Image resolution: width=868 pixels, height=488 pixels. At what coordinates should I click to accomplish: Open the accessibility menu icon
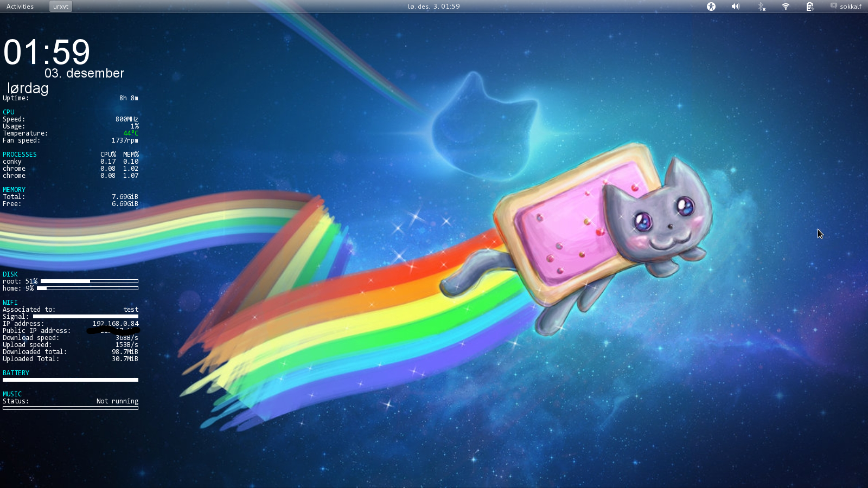711,7
